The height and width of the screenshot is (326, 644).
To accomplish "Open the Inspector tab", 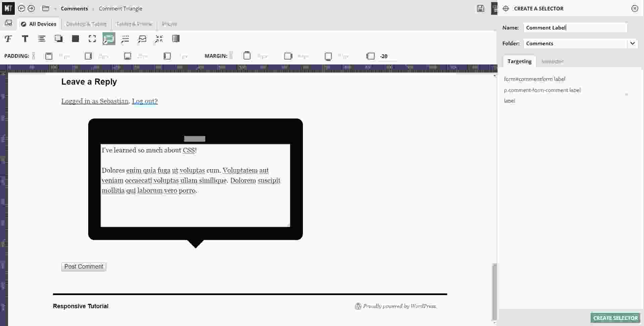I will (552, 61).
